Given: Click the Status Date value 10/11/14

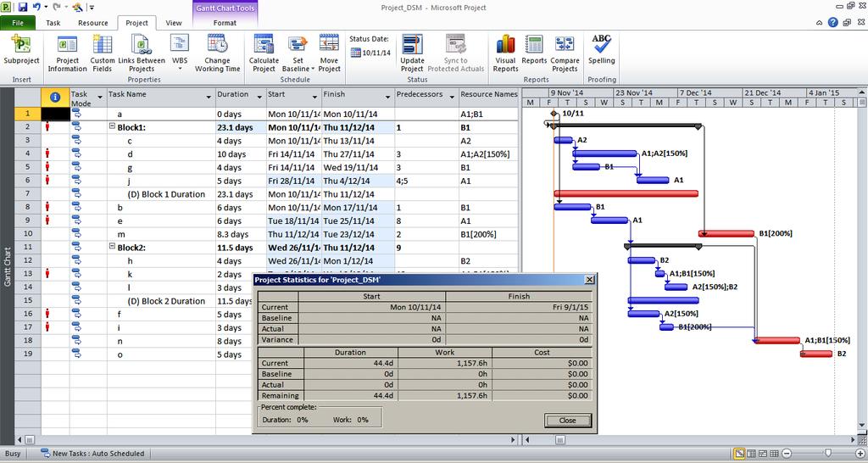Looking at the screenshot, I should click(376, 53).
